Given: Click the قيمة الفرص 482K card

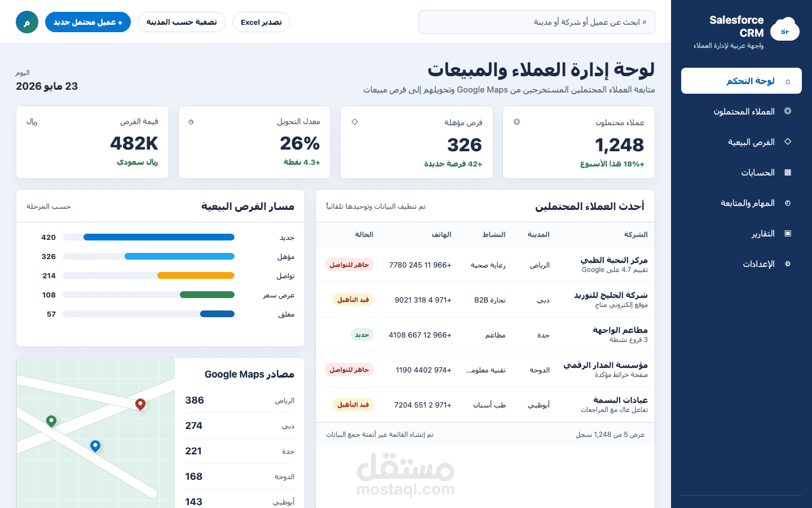Looking at the screenshot, I should pyautogui.click(x=92, y=142).
